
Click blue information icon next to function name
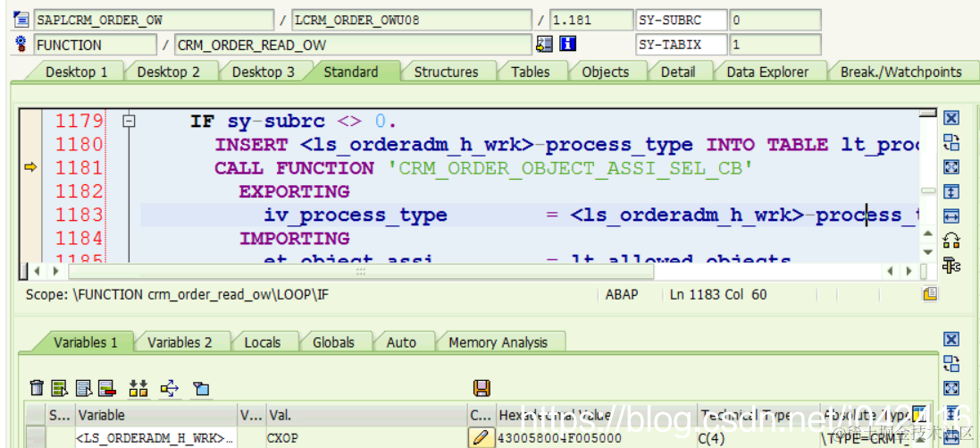[x=567, y=44]
